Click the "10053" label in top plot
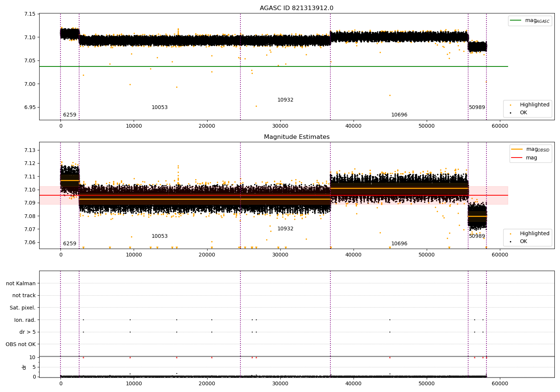This screenshot has height=392, width=560. click(x=159, y=108)
